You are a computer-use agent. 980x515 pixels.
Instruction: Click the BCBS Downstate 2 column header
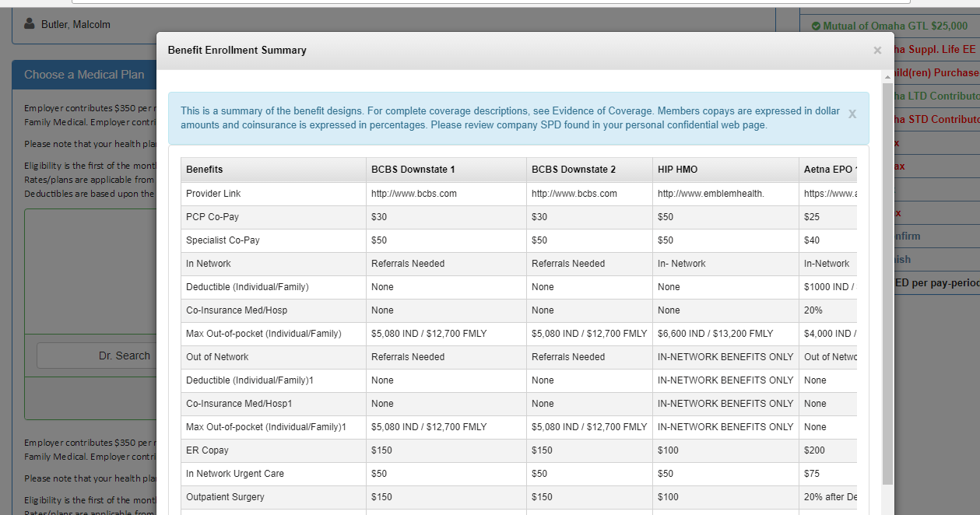click(589, 170)
